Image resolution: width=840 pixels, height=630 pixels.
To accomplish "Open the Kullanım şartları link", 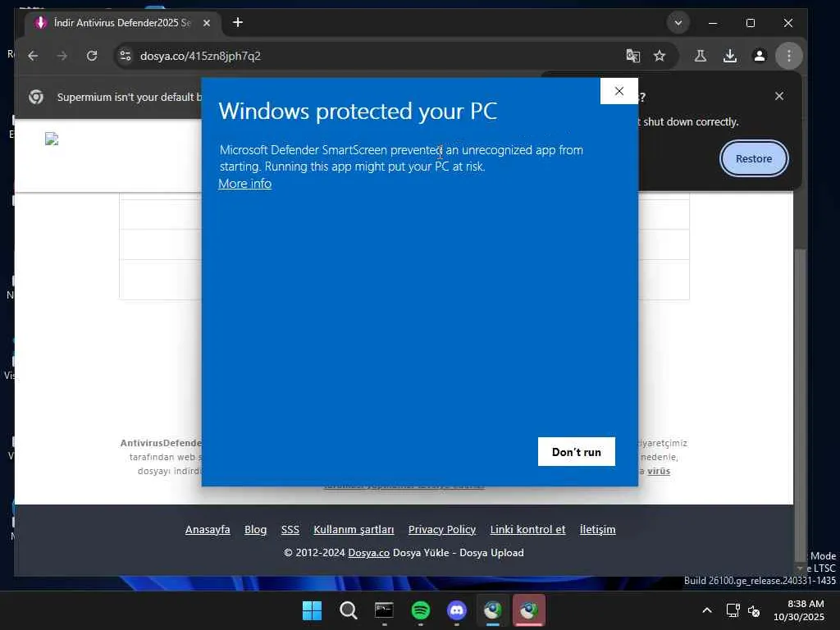I will click(354, 529).
